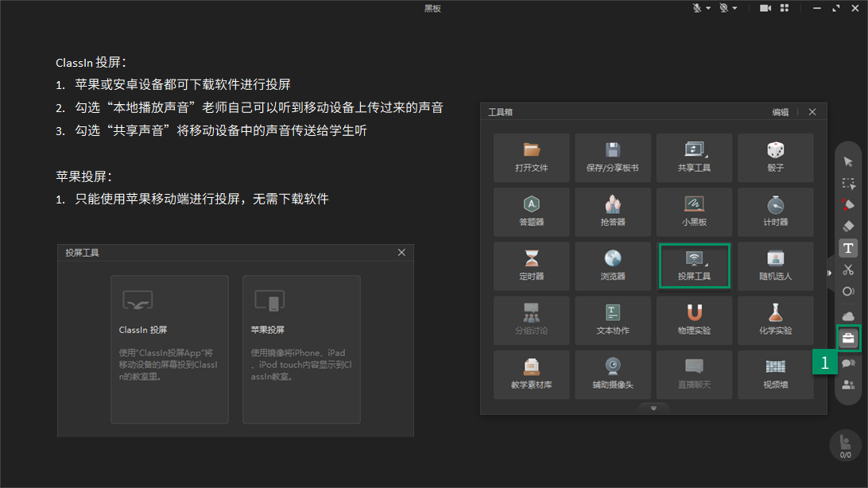868x488 pixels.
Task: Open the roster people icon in sidebar
Action: (848, 385)
